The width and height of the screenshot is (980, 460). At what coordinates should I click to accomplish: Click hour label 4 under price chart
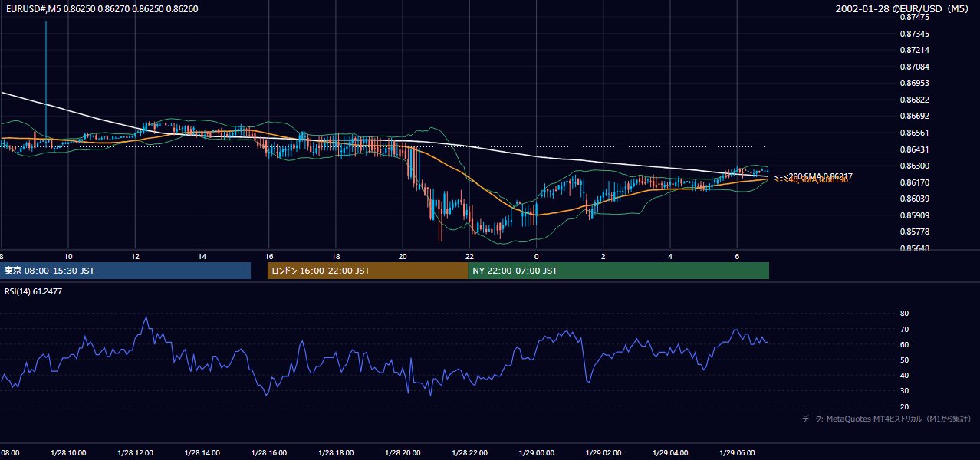point(670,256)
